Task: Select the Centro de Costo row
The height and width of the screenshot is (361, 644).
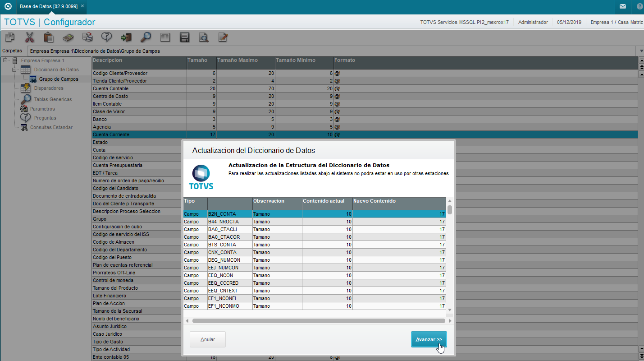Action: point(365,96)
